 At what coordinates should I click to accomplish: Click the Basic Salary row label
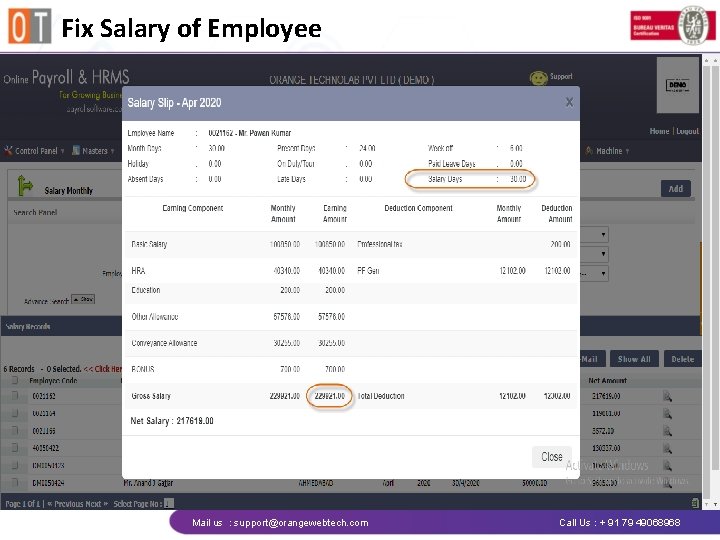tap(149, 244)
